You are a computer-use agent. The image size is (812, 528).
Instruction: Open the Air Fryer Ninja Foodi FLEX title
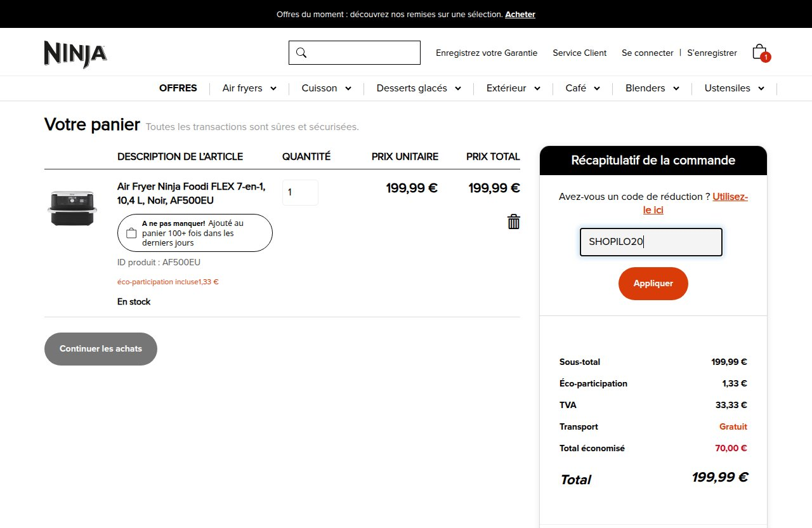[192, 194]
